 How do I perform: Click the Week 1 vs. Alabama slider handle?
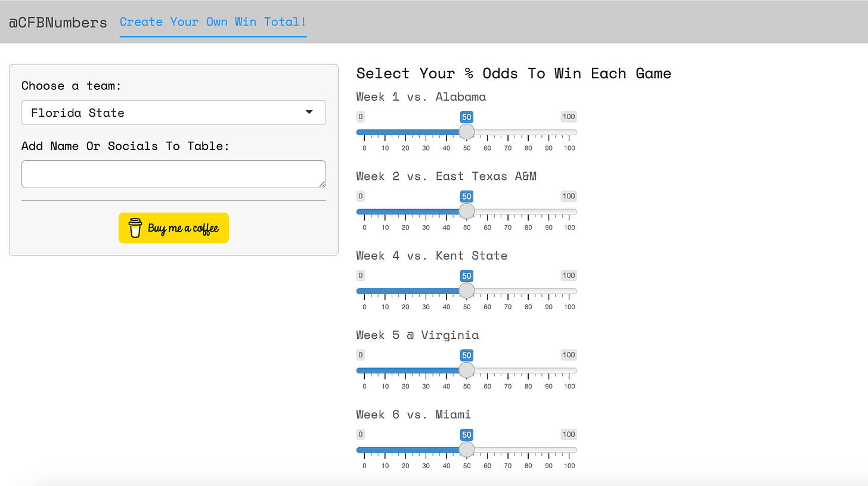pos(467,132)
